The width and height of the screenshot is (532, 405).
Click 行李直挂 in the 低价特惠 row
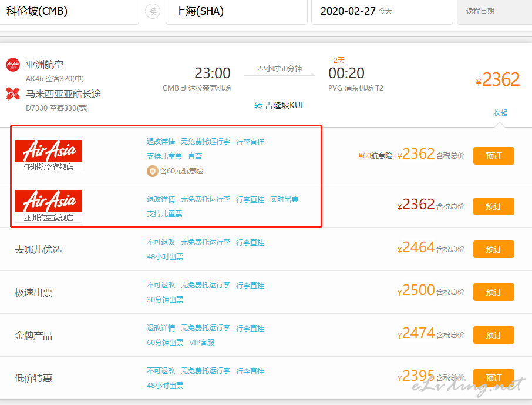pyautogui.click(x=250, y=371)
